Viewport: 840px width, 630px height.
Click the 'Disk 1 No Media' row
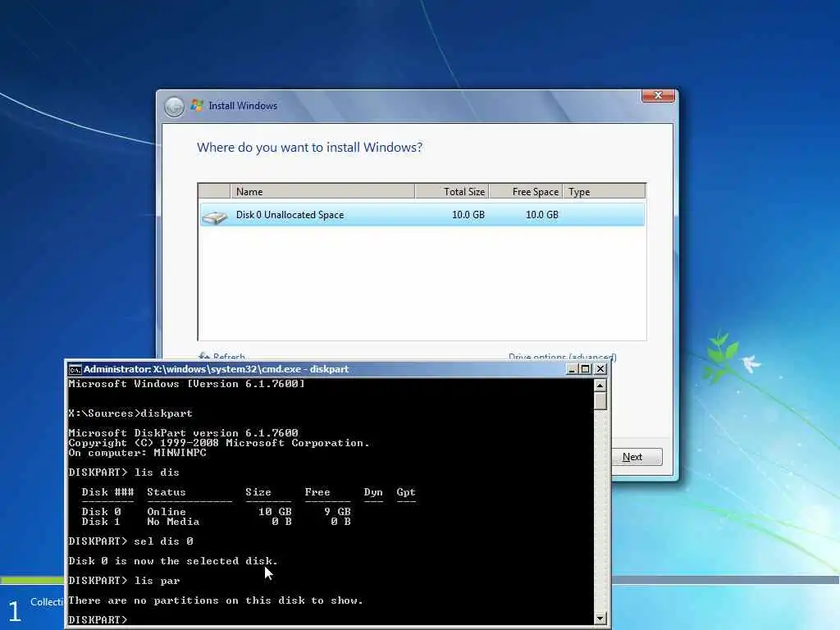click(x=216, y=522)
